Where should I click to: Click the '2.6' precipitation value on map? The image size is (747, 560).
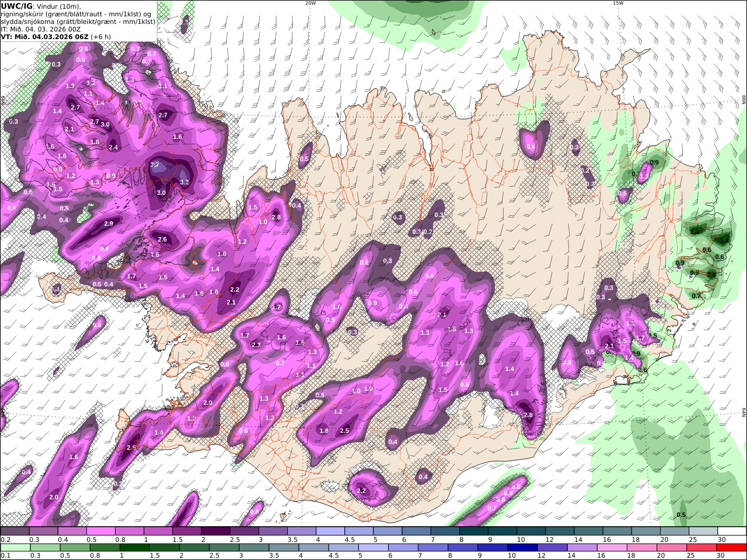point(162,239)
